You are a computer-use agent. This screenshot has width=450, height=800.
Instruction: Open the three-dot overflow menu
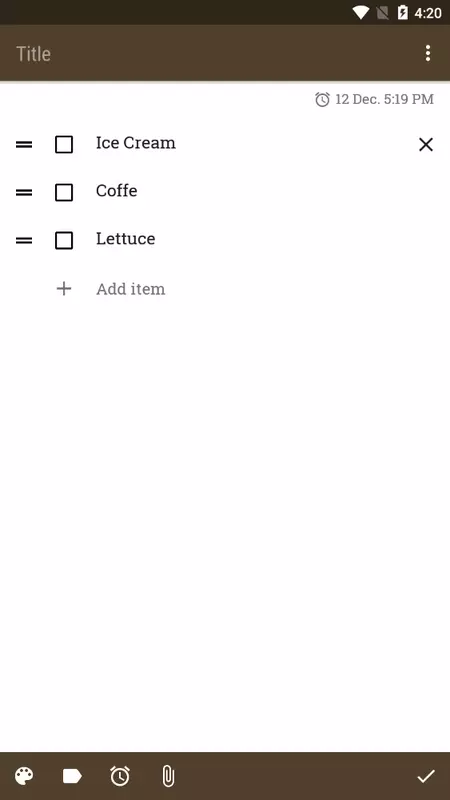pyautogui.click(x=428, y=53)
